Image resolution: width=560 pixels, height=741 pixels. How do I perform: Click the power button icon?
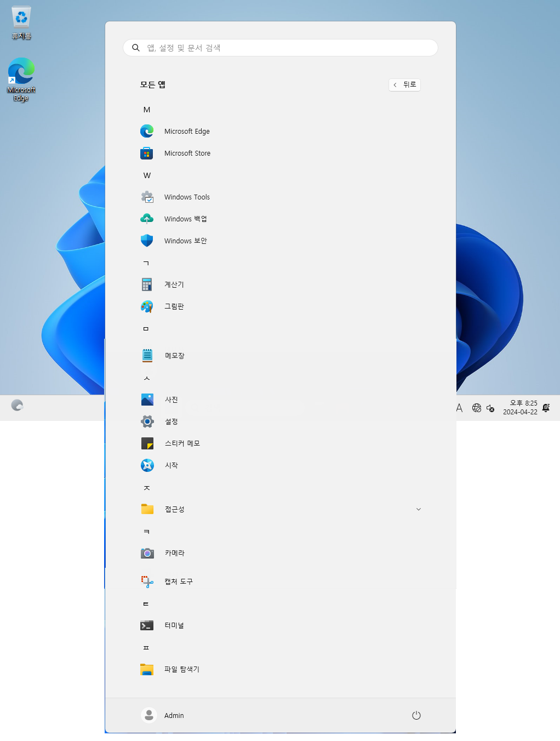click(x=416, y=715)
